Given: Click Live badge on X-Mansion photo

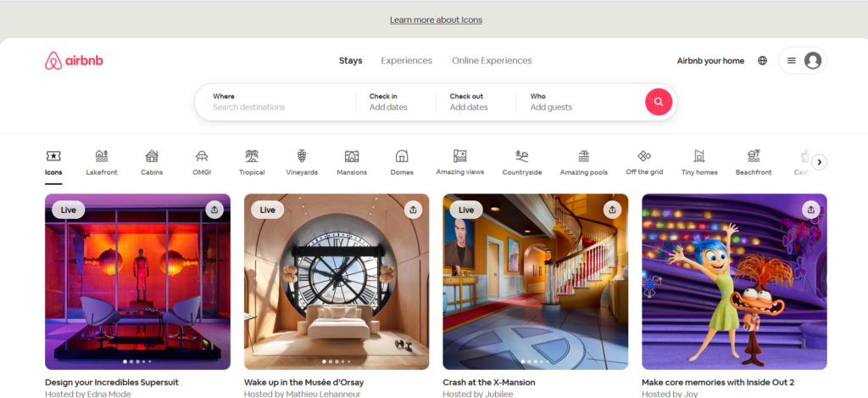Looking at the screenshot, I should 466,210.
